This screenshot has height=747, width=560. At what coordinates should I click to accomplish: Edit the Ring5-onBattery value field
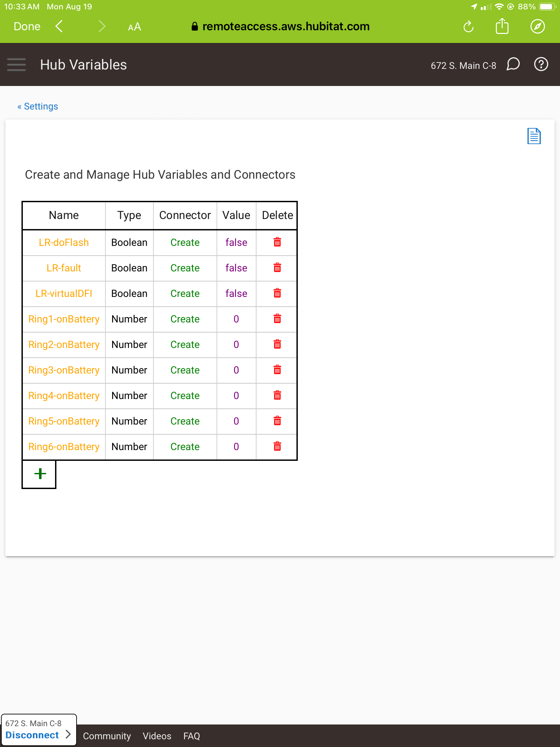click(x=236, y=421)
